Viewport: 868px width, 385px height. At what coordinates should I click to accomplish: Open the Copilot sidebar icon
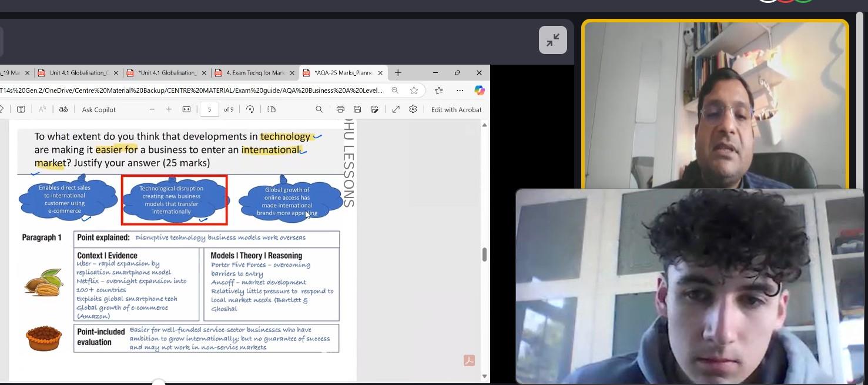coord(480,91)
